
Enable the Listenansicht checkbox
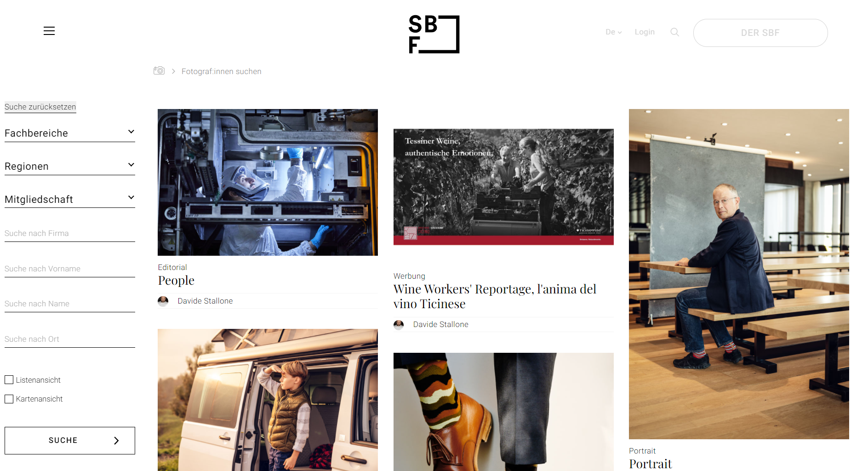pyautogui.click(x=9, y=380)
